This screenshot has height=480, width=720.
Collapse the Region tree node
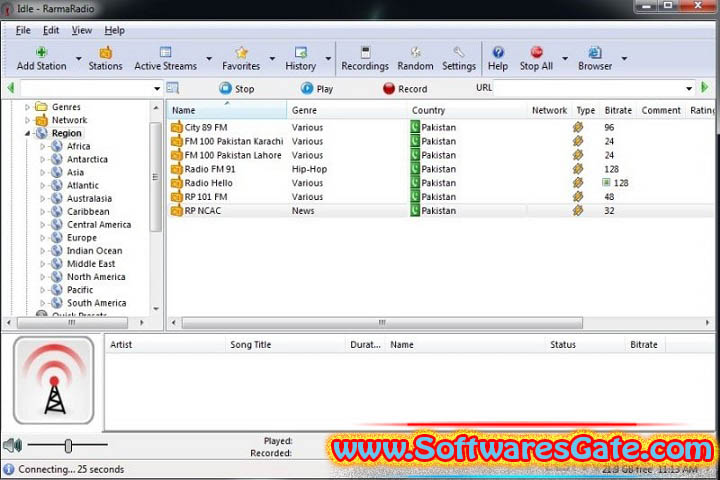(x=28, y=133)
